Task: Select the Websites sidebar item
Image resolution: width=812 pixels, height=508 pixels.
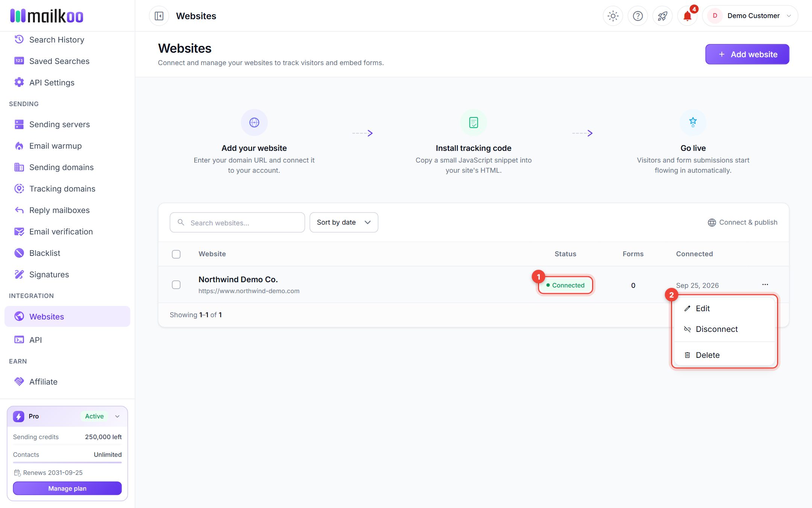Action: pos(67,316)
